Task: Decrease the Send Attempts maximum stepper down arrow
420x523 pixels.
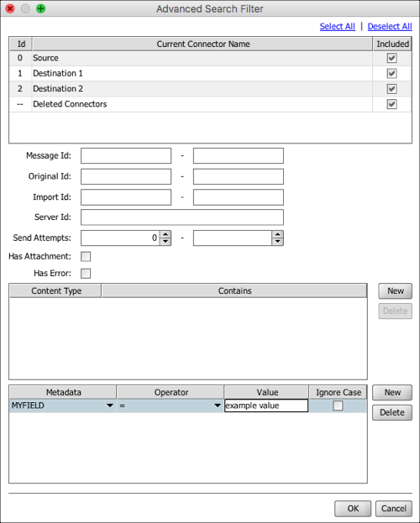Action: click(278, 242)
